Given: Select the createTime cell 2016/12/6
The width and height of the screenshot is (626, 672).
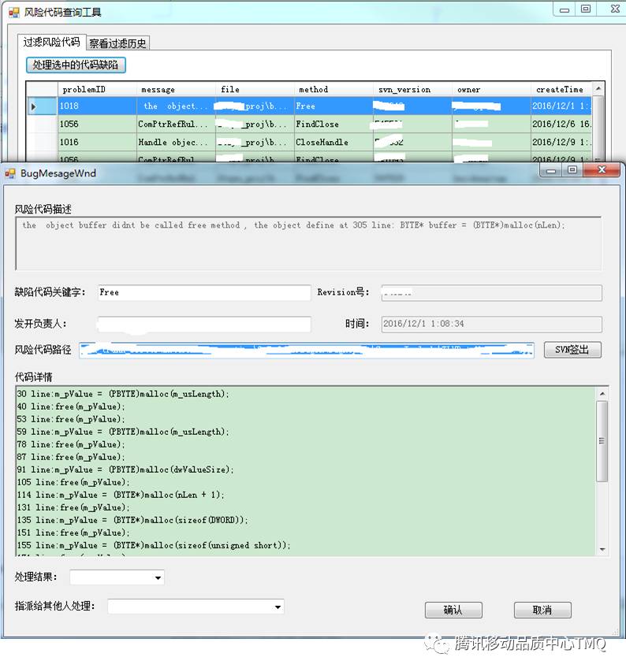Looking at the screenshot, I should point(561,124).
